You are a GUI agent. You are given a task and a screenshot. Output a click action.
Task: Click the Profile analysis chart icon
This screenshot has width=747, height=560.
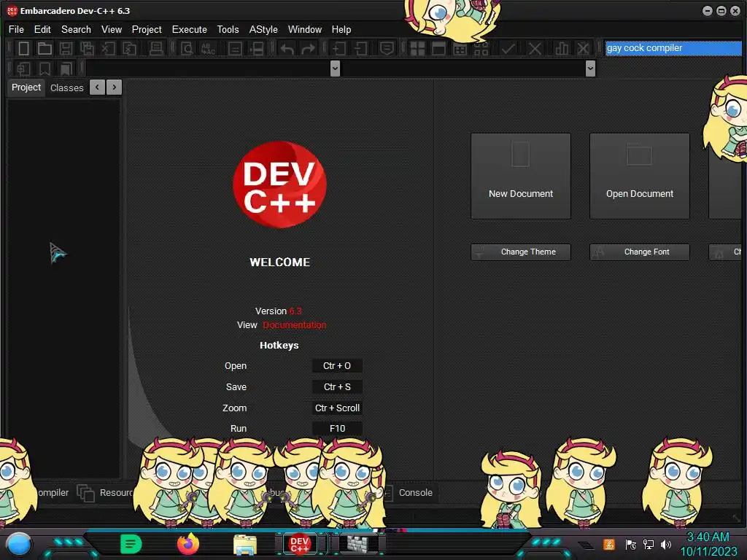[x=562, y=49]
